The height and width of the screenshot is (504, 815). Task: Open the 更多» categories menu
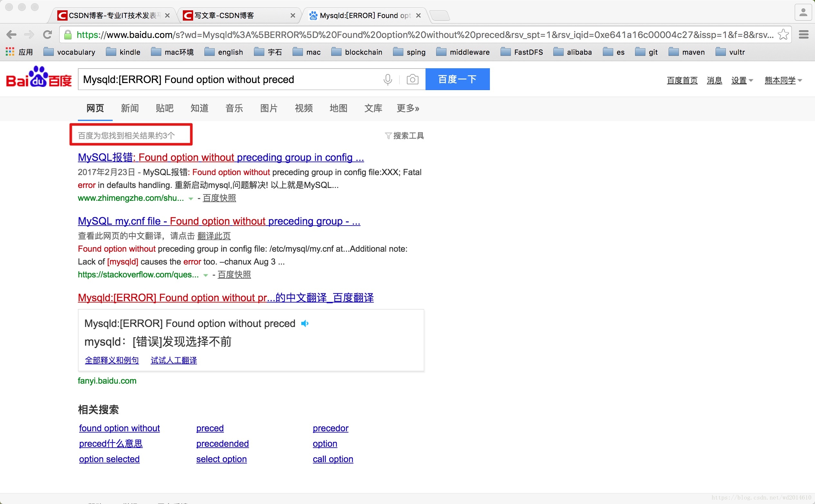point(408,108)
